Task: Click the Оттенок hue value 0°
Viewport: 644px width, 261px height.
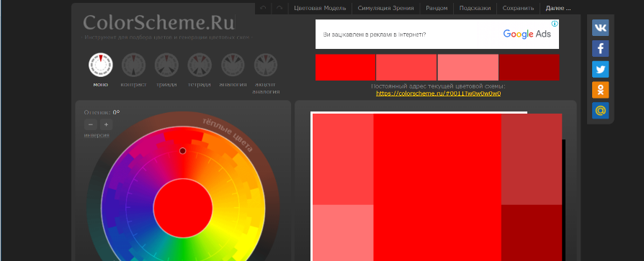Action: point(116,112)
